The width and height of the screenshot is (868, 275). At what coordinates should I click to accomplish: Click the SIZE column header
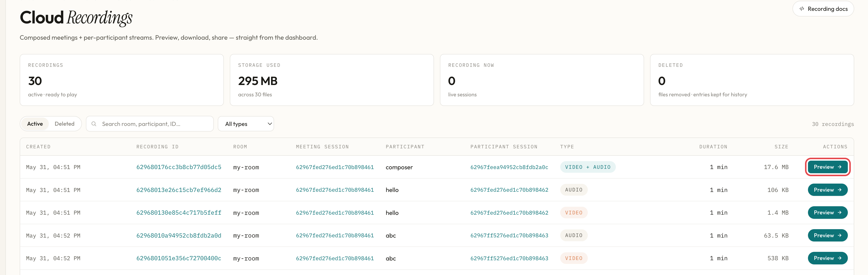781,147
